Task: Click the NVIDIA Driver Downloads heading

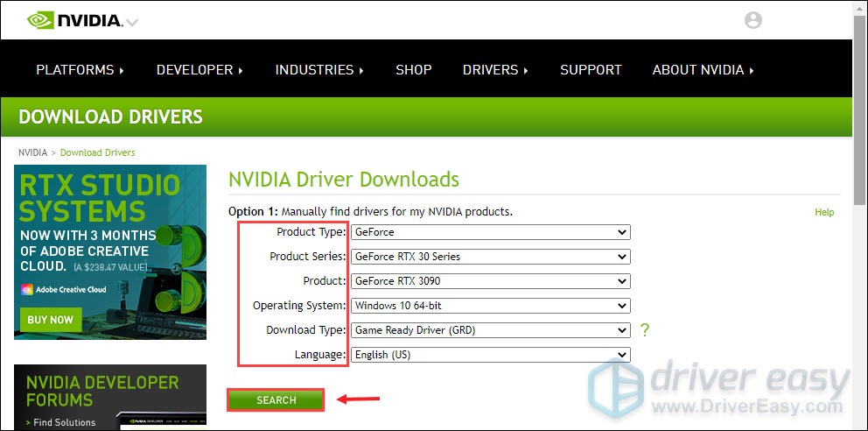Action: 344,180
